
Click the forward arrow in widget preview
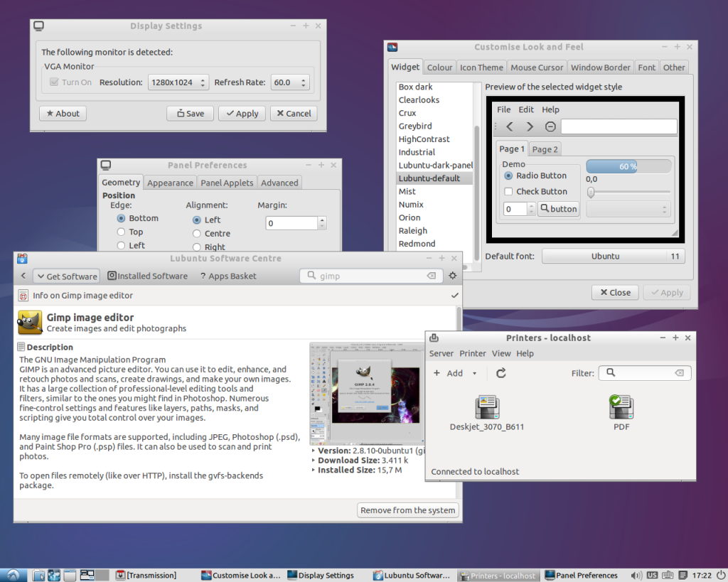click(530, 126)
